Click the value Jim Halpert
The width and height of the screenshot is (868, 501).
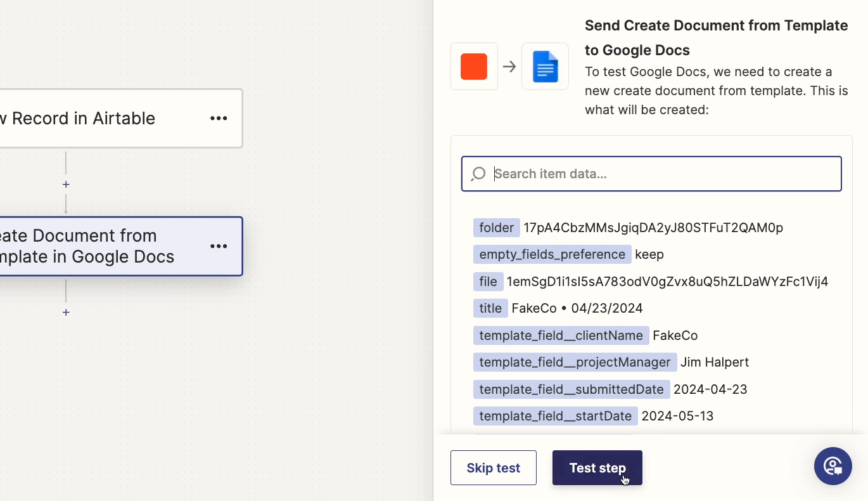[x=715, y=362]
